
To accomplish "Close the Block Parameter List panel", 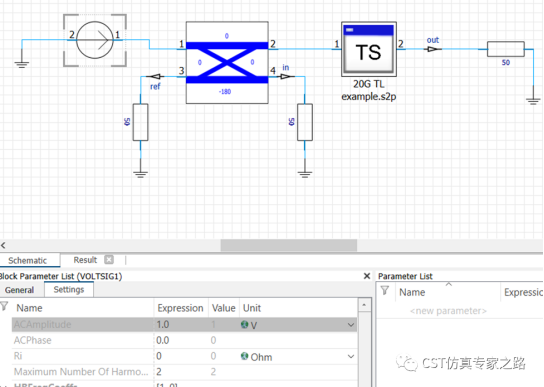I will point(367,276).
